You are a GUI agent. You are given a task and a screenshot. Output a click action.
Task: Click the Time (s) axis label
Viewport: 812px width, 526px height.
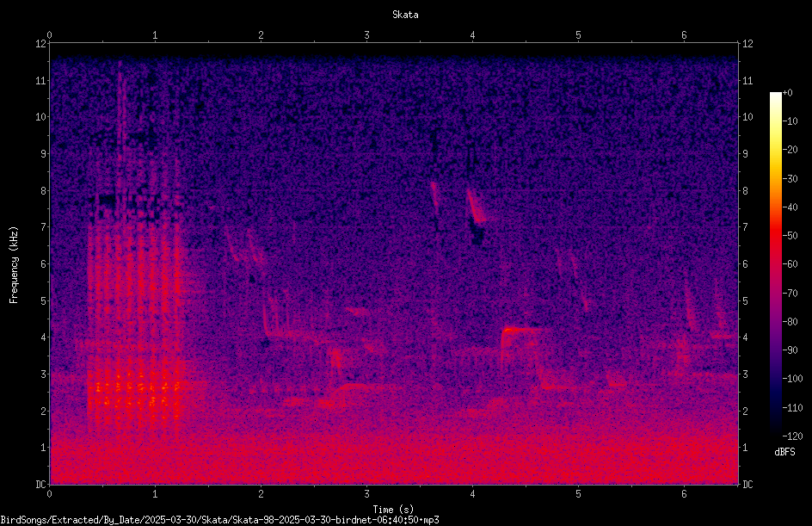[x=393, y=510]
